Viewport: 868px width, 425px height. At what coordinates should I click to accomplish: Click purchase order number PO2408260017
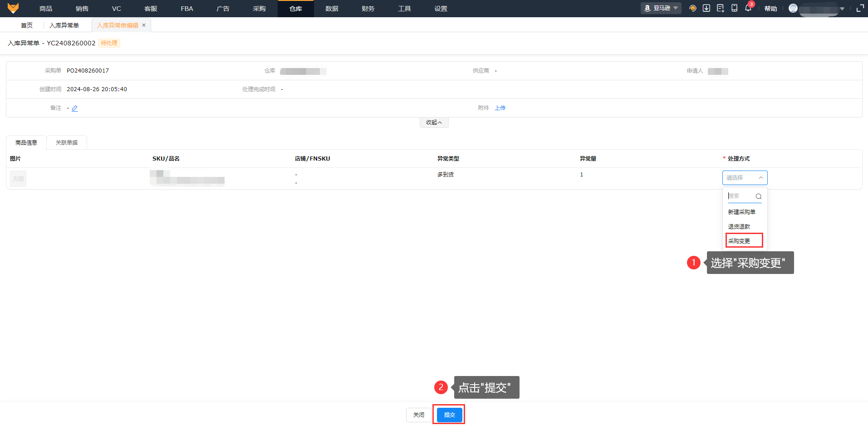click(88, 71)
